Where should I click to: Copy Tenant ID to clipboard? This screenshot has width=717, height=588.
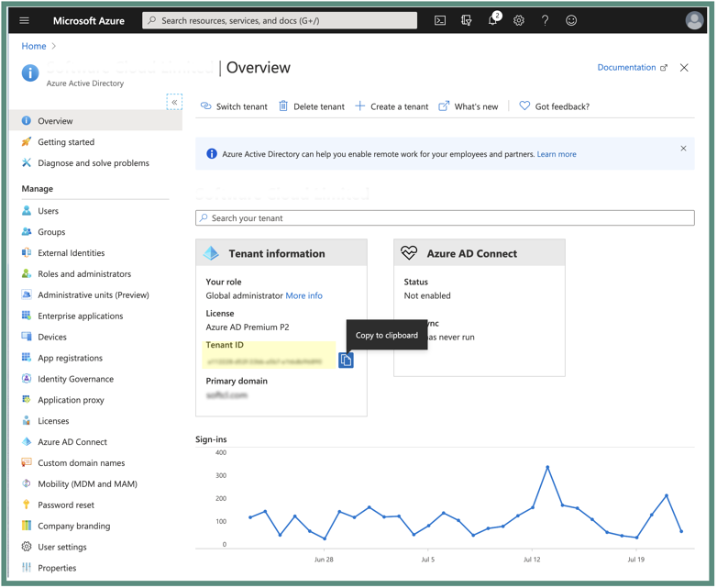346,361
